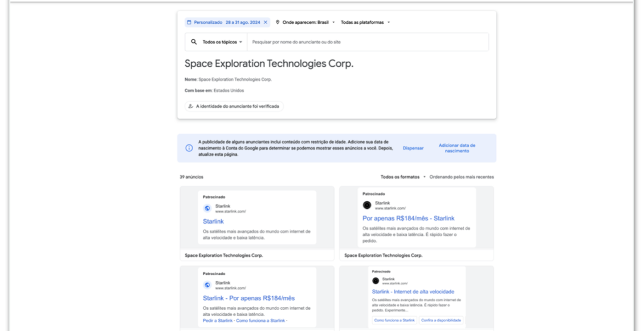Screen dimensions: 644x331
Task: Click Starlink logo in R$184/mês - Starlink ad
Action: (x=367, y=205)
